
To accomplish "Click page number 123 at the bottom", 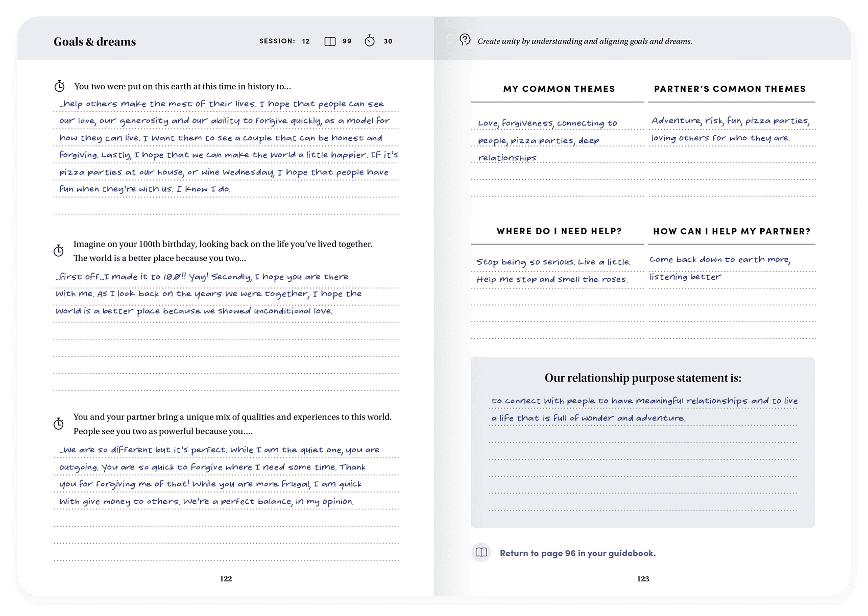I will (x=643, y=579).
